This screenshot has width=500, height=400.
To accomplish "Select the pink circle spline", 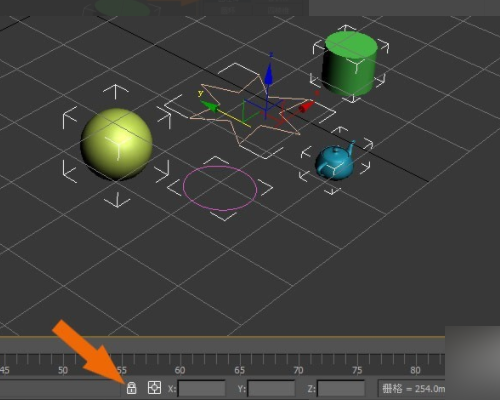I will point(220,189).
